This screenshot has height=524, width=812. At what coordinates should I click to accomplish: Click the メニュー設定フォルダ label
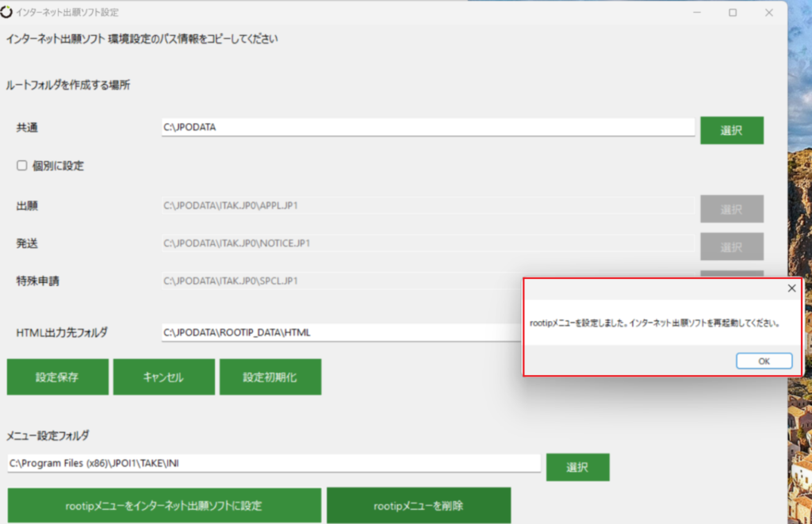tap(48, 435)
